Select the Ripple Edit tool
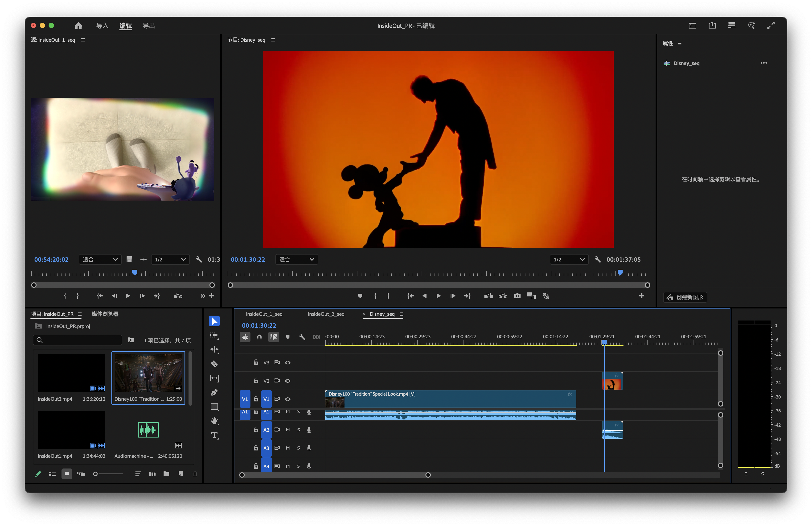 click(214, 349)
